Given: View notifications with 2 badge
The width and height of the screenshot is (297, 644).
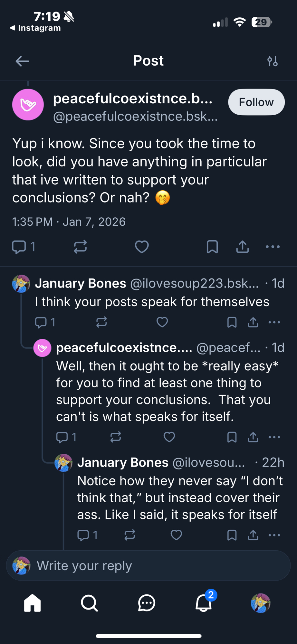Looking at the screenshot, I should (204, 603).
